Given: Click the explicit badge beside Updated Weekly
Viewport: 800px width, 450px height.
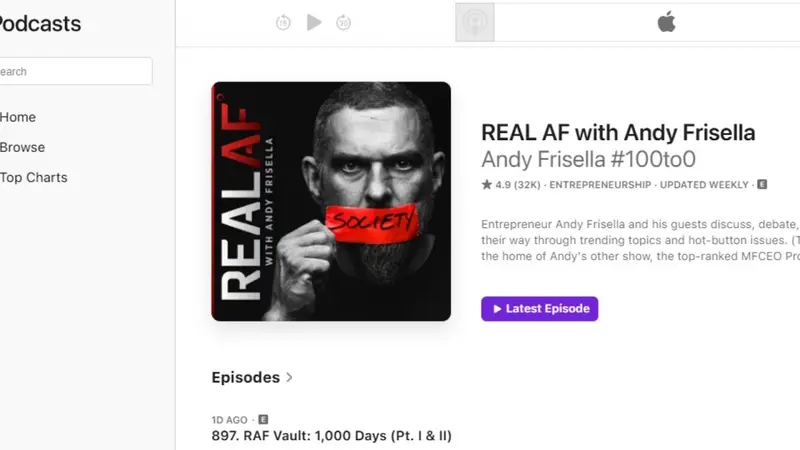Looking at the screenshot, I should click(x=762, y=184).
